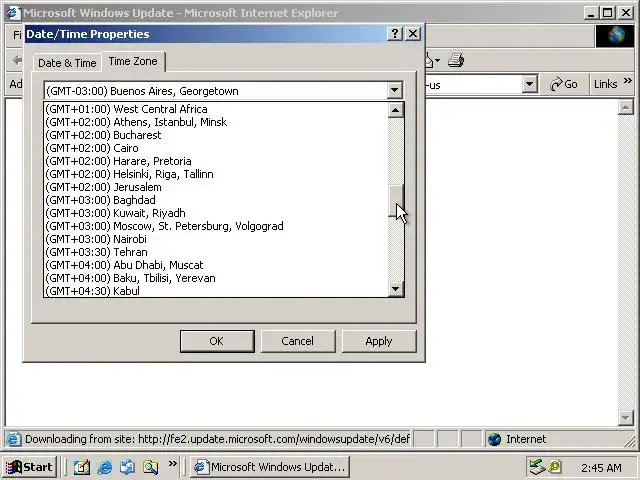Open the IE address bar dropdown arrow
This screenshot has width=640, height=480.
[x=529, y=84]
